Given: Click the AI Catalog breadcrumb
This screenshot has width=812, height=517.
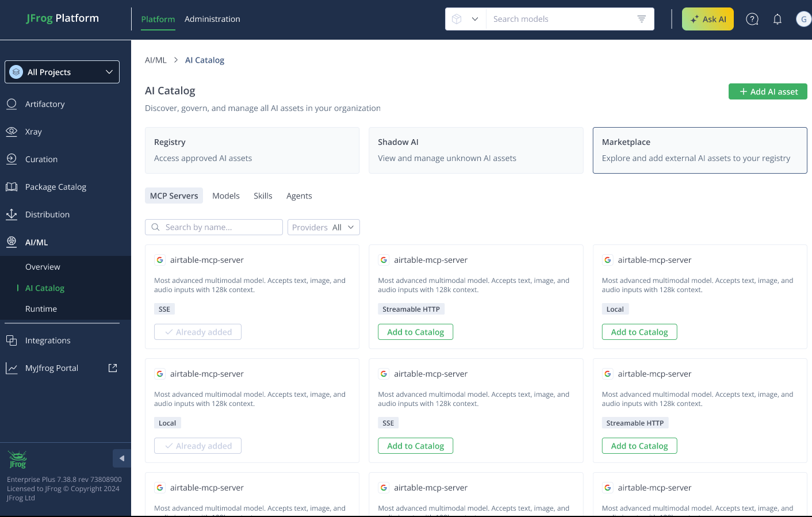Looking at the screenshot, I should click(205, 60).
